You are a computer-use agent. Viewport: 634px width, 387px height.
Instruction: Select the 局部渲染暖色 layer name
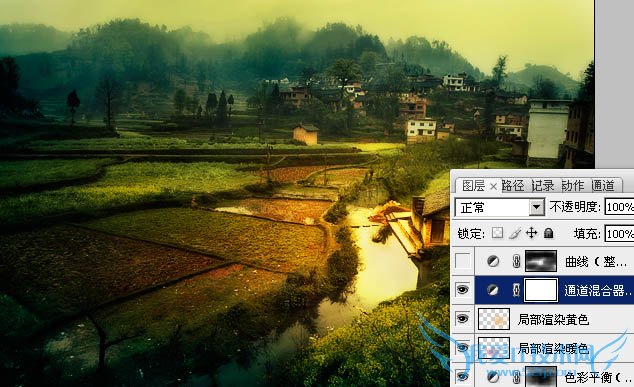[x=553, y=348]
